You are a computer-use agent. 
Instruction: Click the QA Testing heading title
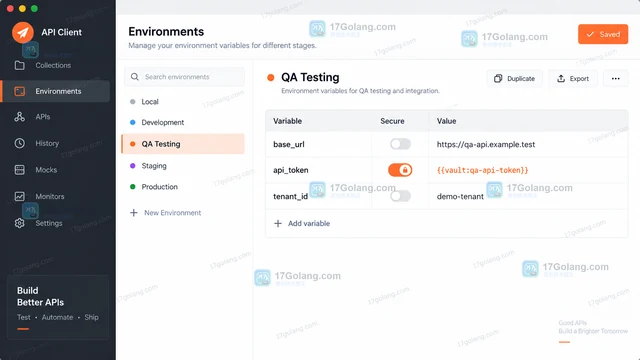[310, 78]
